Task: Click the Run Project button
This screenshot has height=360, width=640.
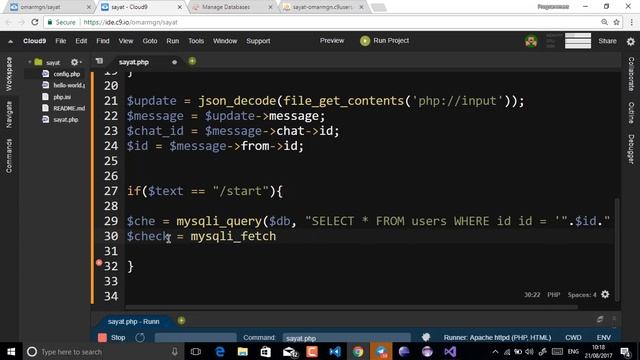Action: (x=384, y=41)
